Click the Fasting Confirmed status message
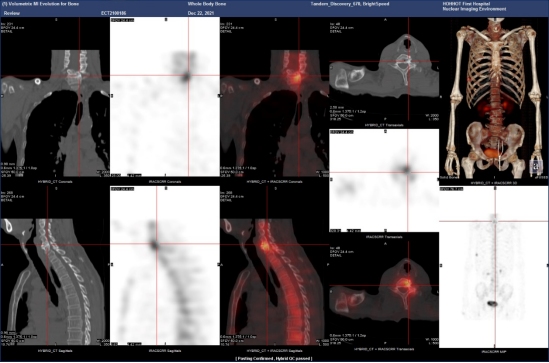 pyautogui.click(x=274, y=358)
